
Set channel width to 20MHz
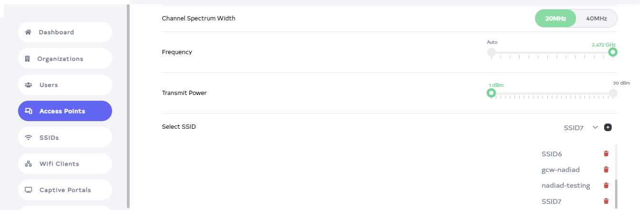click(555, 19)
